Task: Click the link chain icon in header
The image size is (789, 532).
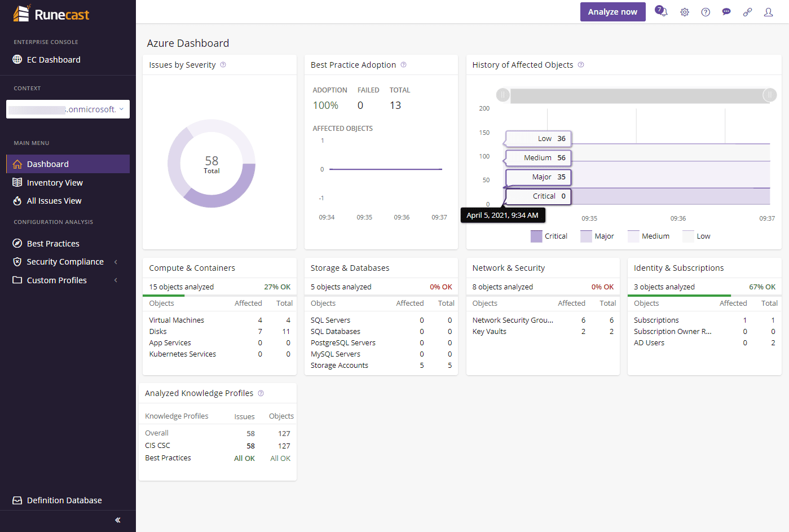Action: coord(747,12)
